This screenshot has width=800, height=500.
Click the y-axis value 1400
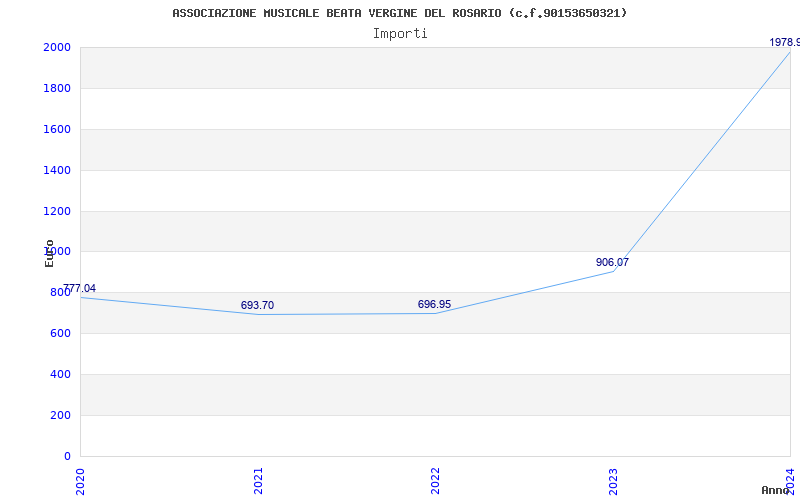(57, 170)
